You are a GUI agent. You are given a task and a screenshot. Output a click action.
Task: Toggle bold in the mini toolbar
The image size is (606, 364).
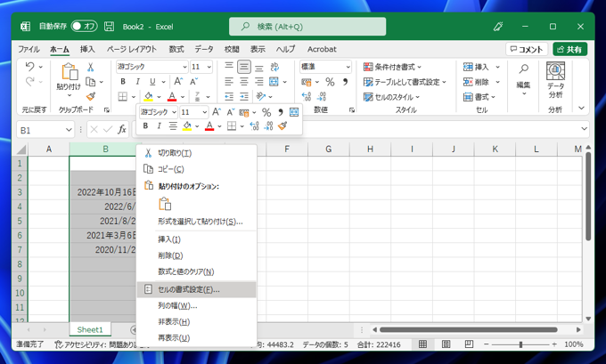[x=146, y=126]
